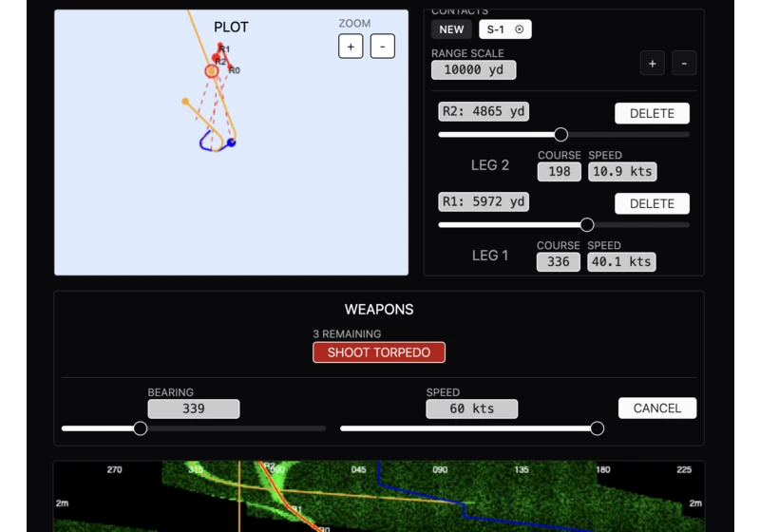Delete the R2 range point
The width and height of the screenshot is (760, 532).
652,113
